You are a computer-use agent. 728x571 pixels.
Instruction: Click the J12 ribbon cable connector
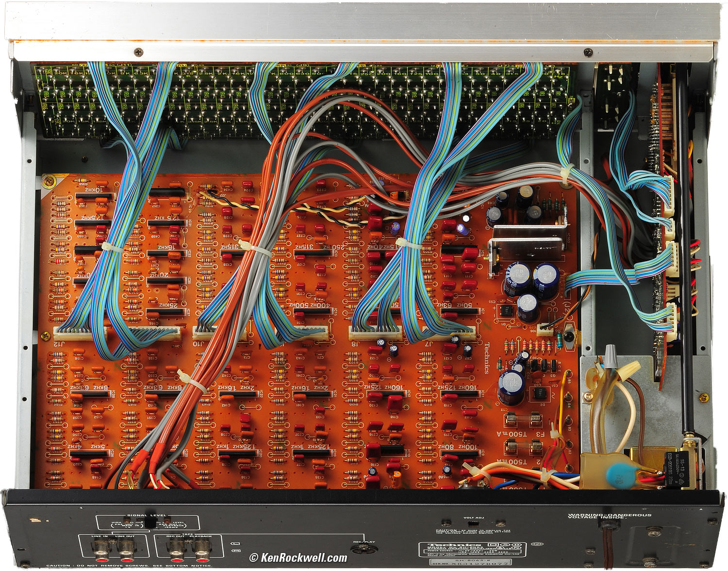(x=80, y=332)
